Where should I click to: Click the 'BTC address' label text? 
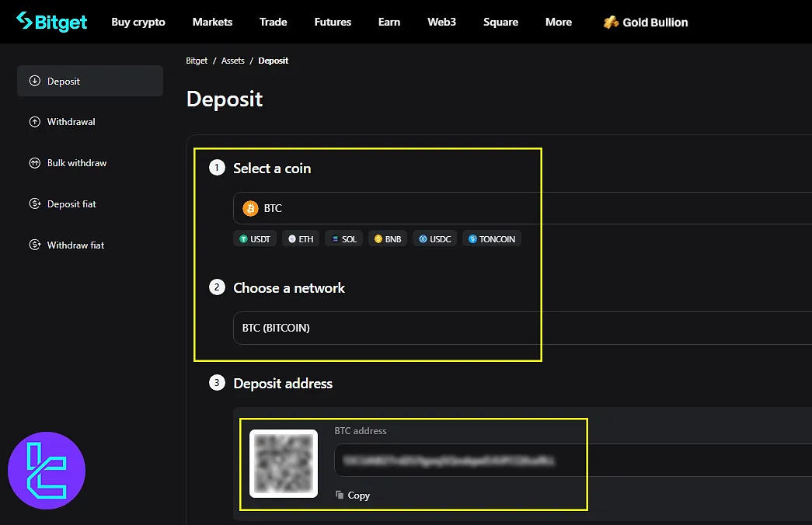(361, 431)
